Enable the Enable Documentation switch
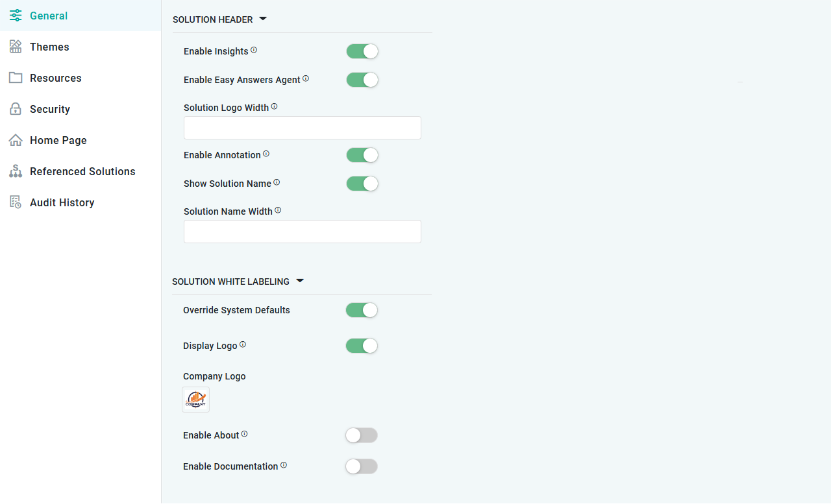This screenshot has height=504, width=831. click(x=361, y=466)
